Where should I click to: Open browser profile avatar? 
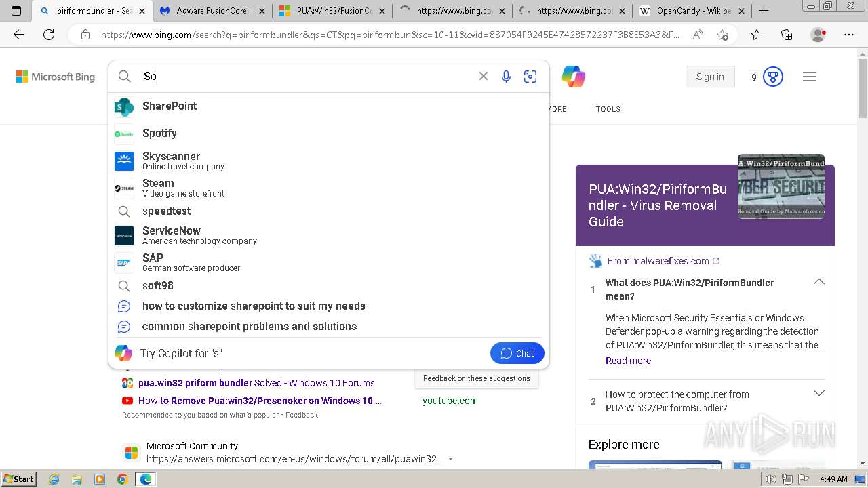tap(818, 35)
